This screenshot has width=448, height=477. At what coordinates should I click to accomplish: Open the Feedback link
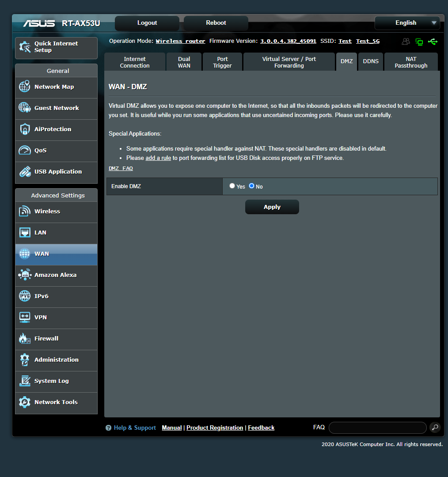tap(261, 428)
